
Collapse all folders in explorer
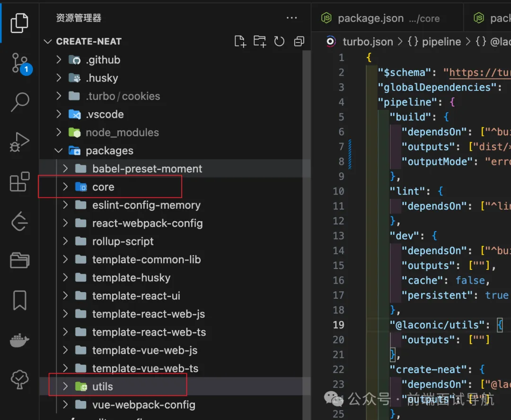tap(299, 42)
